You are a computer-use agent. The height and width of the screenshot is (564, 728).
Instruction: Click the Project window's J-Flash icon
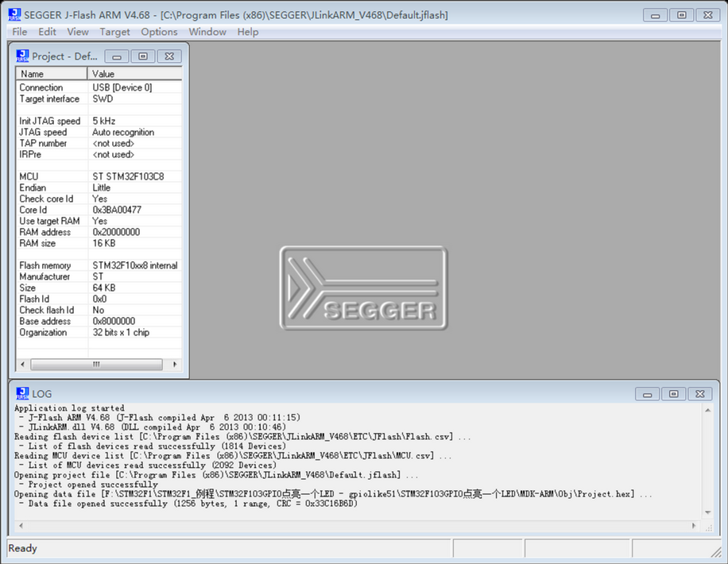22,56
